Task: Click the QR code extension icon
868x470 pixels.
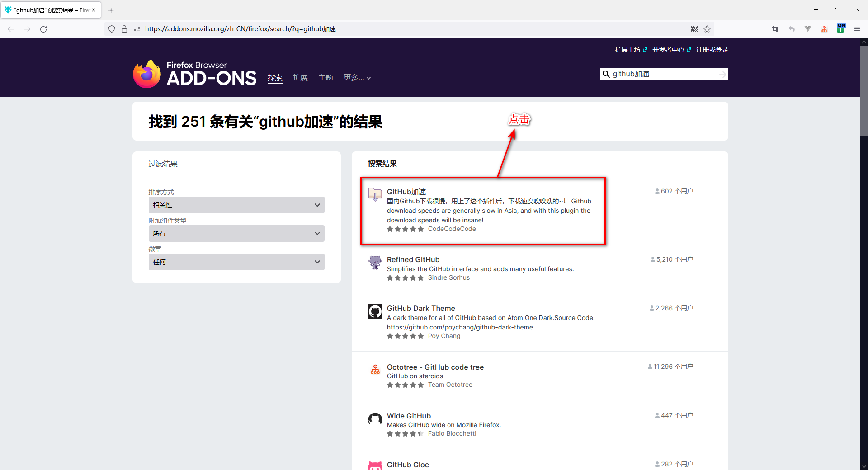Action: 695,29
